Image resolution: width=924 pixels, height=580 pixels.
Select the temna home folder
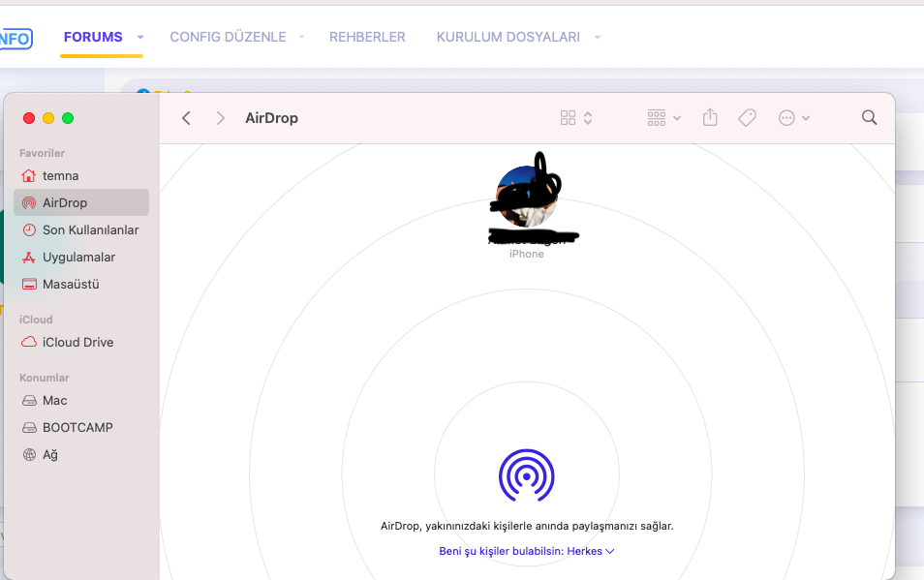[x=60, y=175]
